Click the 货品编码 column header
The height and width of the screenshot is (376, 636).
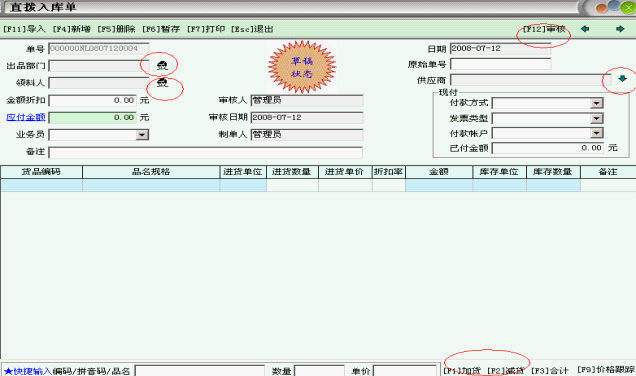[41, 172]
